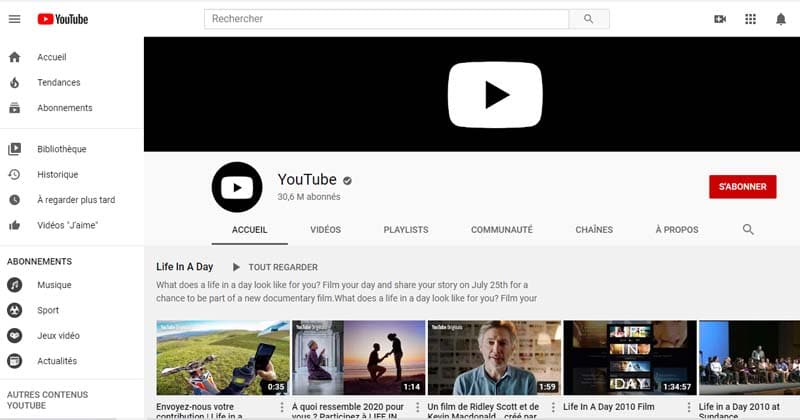The width and height of the screenshot is (800, 420).
Task: Open the Sundance panel video thumbnail
Action: coord(749,358)
